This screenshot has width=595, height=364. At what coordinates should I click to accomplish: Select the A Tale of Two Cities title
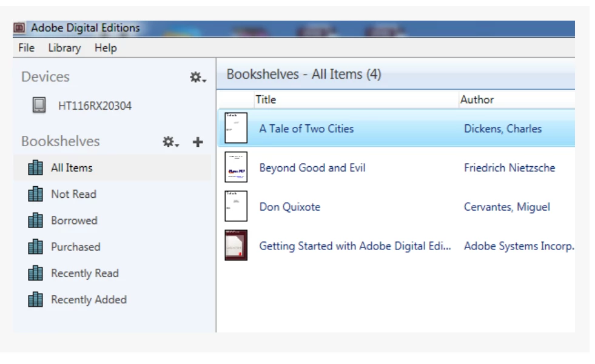pos(306,129)
